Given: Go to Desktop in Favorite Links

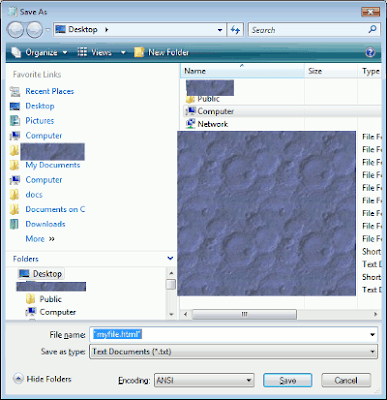Looking at the screenshot, I should pos(40,106).
